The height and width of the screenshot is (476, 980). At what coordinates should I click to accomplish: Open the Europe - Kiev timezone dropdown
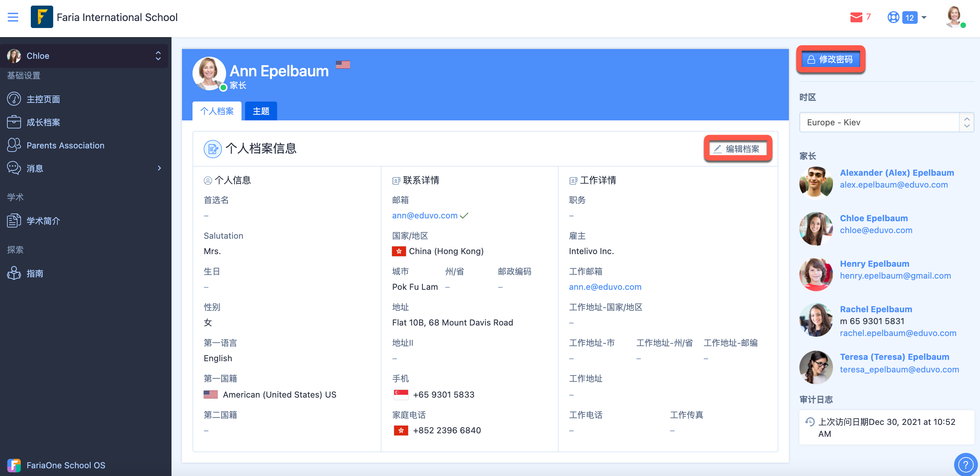click(887, 122)
